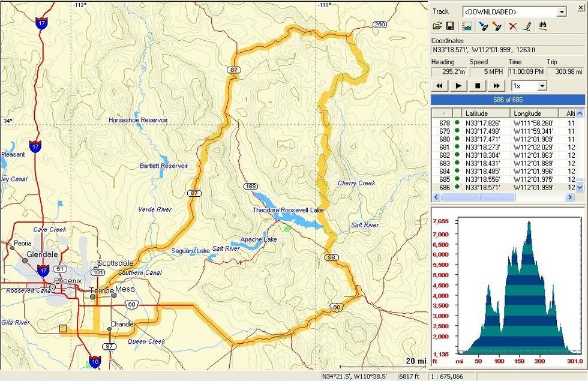588x381 pixels.
Task: Click the horizontal scrollbar thumb in list
Action: click(x=478, y=197)
